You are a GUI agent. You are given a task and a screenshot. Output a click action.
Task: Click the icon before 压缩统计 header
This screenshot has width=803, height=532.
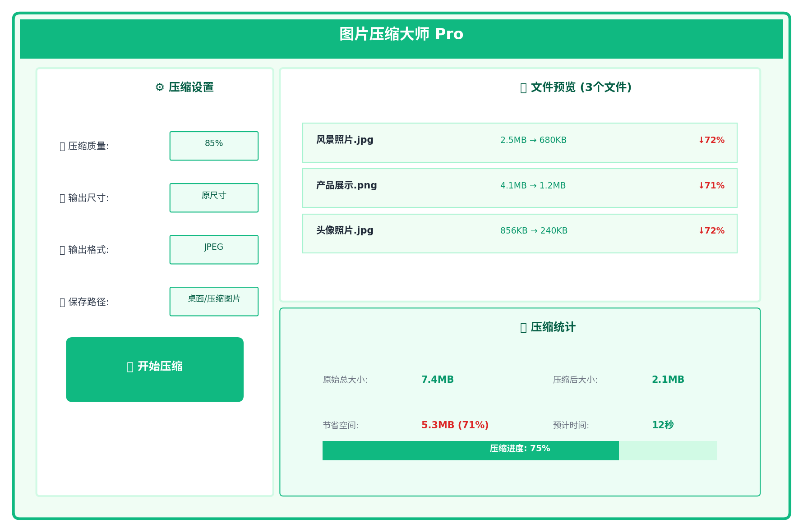coord(523,327)
